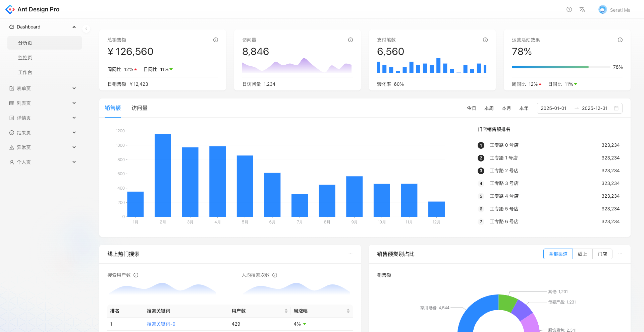Sort the 周涨幅 column via sorter arrows
This screenshot has height=332, width=644.
348,311
